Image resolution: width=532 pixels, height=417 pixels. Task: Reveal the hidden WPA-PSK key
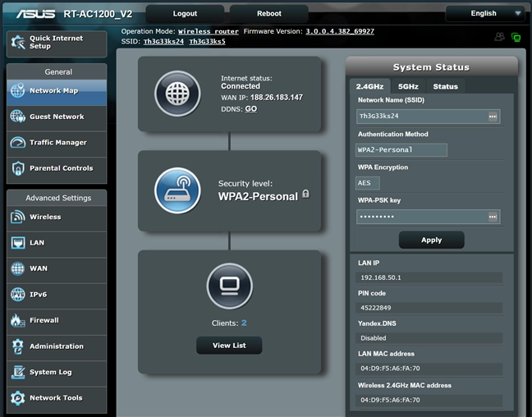coord(493,217)
